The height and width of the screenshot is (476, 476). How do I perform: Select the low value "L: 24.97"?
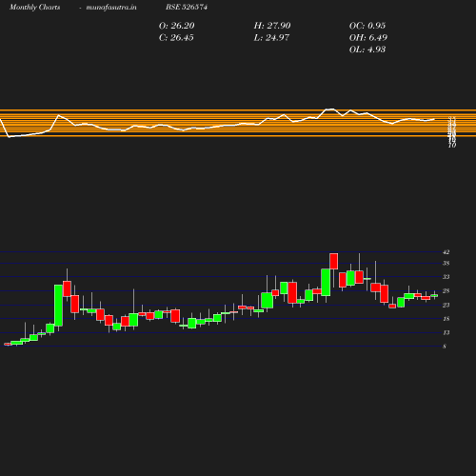[x=271, y=38]
